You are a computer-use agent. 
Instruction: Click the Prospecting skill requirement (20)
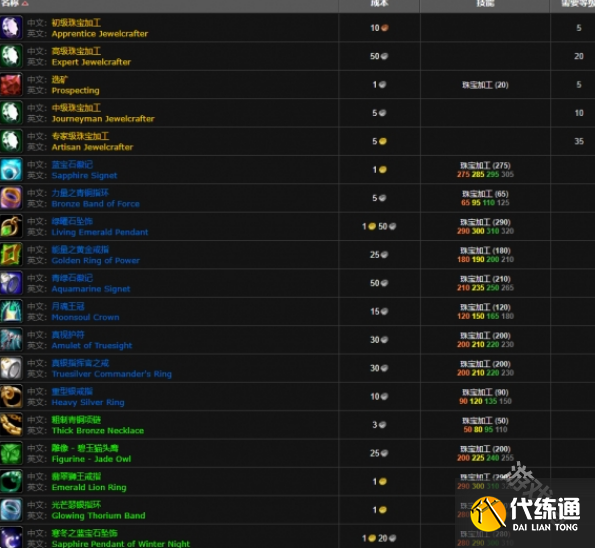click(x=485, y=85)
